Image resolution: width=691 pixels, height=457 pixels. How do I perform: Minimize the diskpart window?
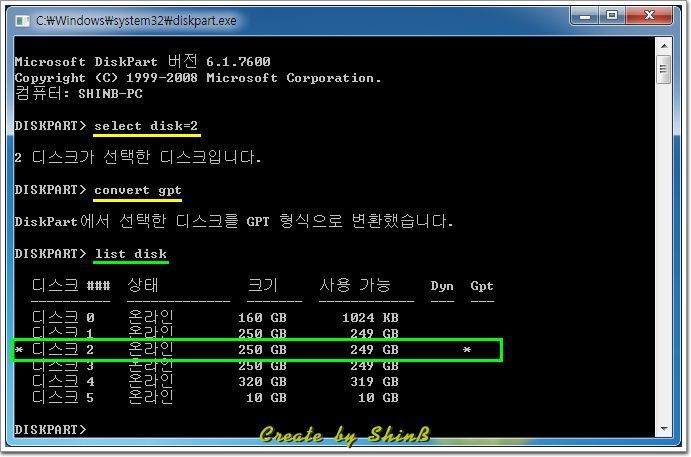[585, 16]
